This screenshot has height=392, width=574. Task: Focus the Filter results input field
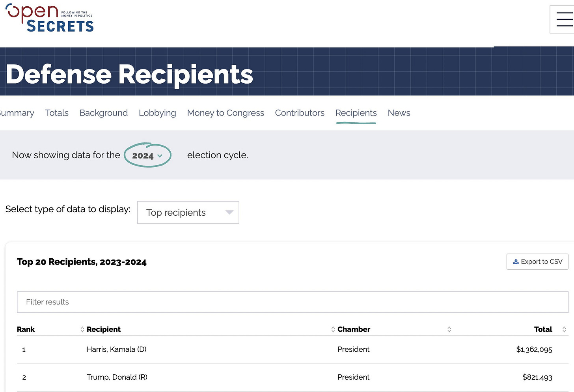tap(293, 302)
